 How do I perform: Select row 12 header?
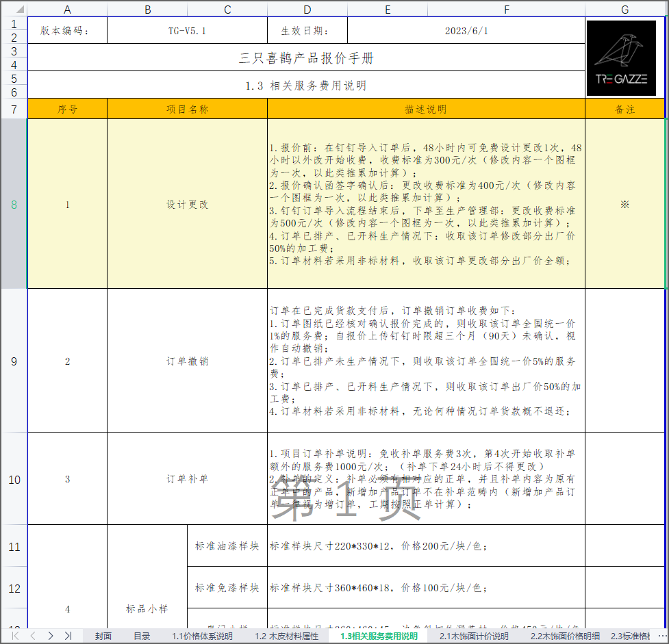[14, 588]
